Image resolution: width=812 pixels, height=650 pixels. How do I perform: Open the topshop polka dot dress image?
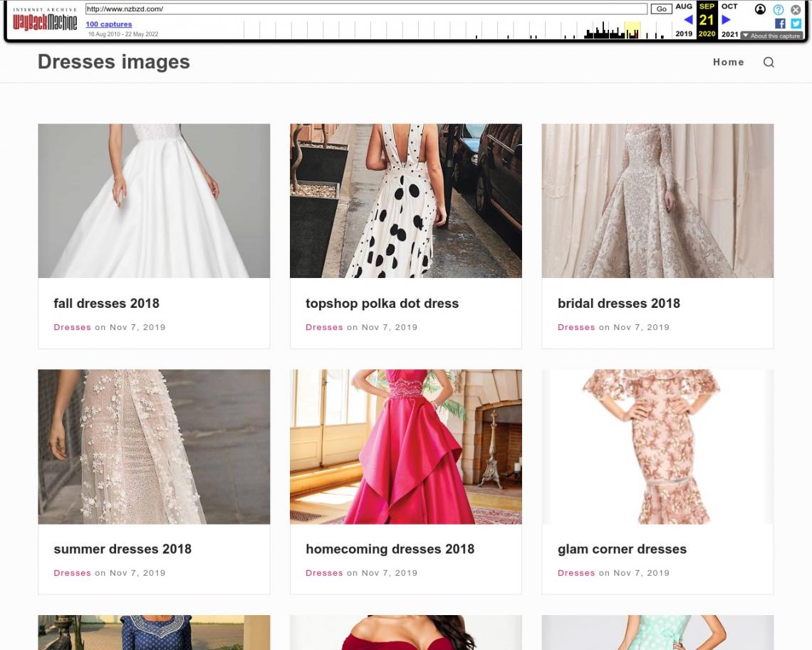pos(405,200)
